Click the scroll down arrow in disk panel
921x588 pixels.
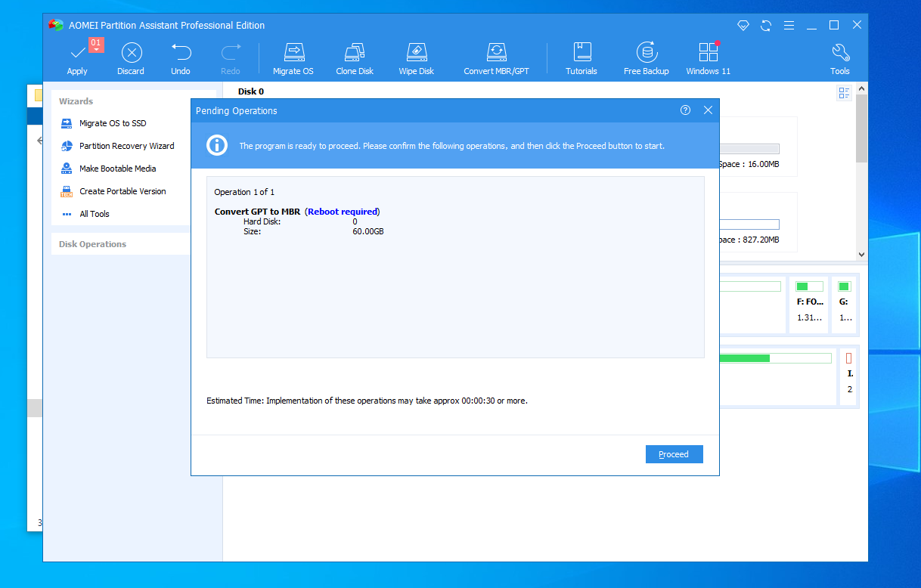coord(861,255)
